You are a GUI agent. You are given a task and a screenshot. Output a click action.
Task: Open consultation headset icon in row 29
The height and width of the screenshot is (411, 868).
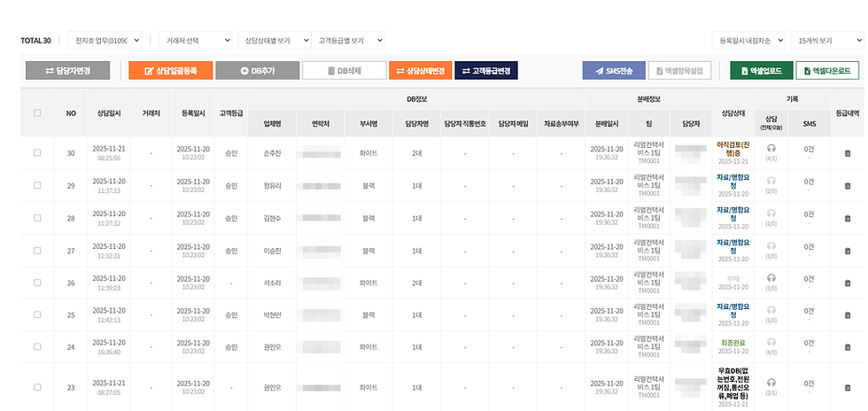click(x=771, y=181)
